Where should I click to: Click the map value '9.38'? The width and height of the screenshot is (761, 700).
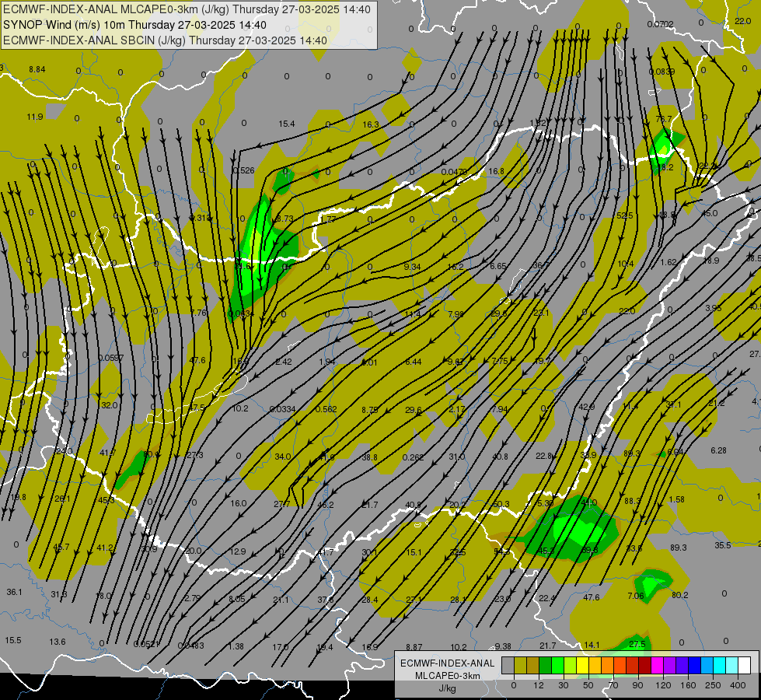(503, 646)
